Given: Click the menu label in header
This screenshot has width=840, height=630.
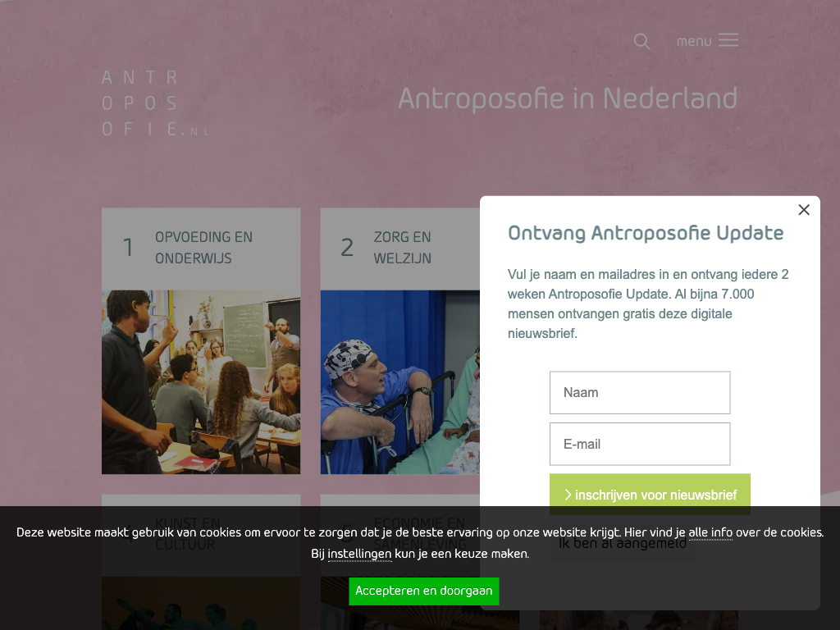Looking at the screenshot, I should 694,41.
